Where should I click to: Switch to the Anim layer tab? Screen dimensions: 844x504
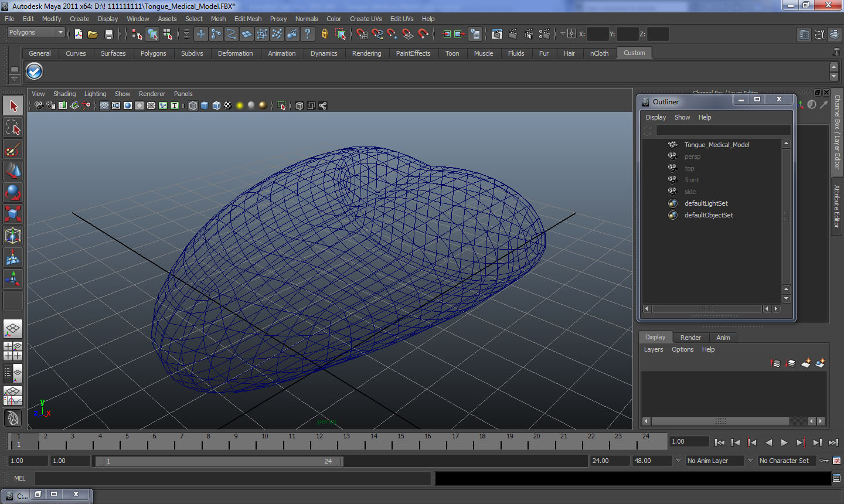click(x=723, y=338)
